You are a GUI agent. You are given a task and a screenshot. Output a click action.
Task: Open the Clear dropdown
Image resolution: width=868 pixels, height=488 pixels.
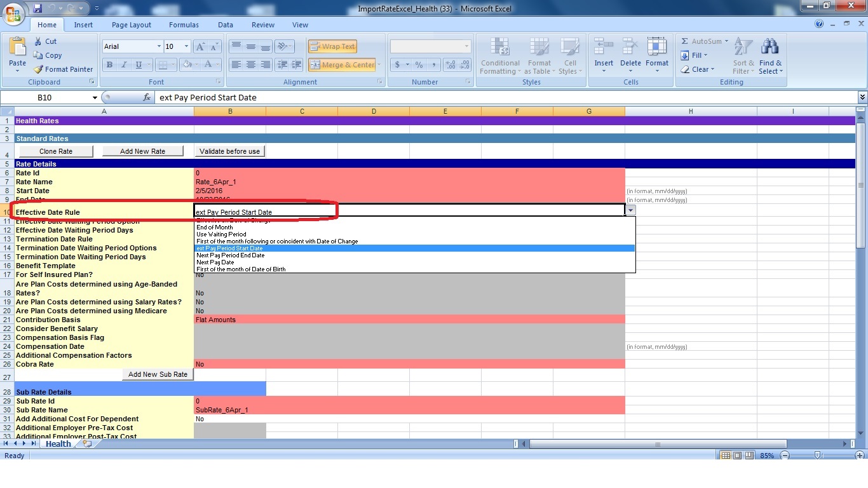[698, 69]
